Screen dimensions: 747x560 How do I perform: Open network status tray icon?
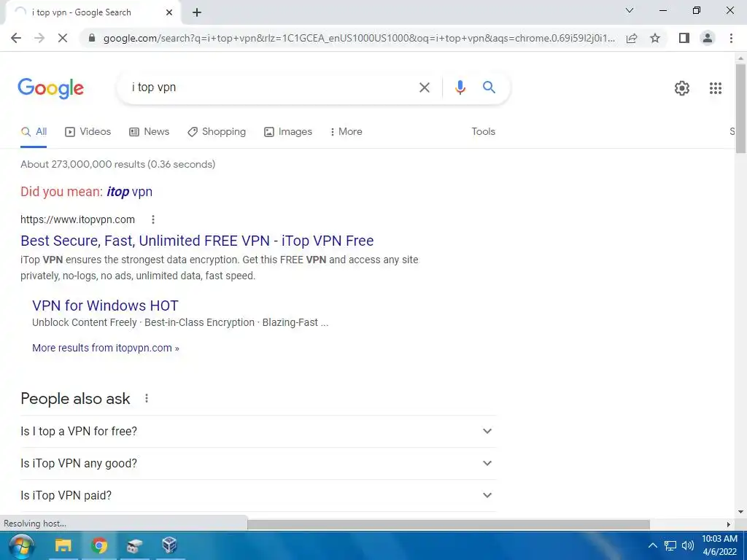pos(670,545)
